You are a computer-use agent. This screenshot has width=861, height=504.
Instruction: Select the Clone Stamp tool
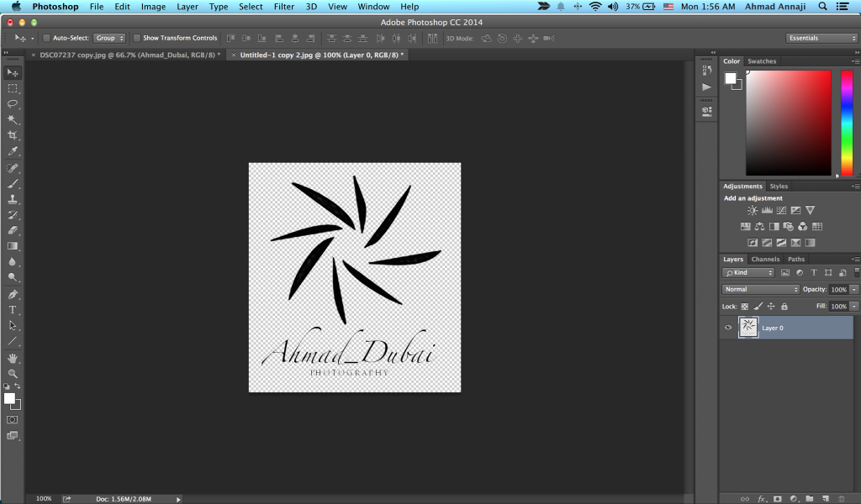tap(13, 200)
